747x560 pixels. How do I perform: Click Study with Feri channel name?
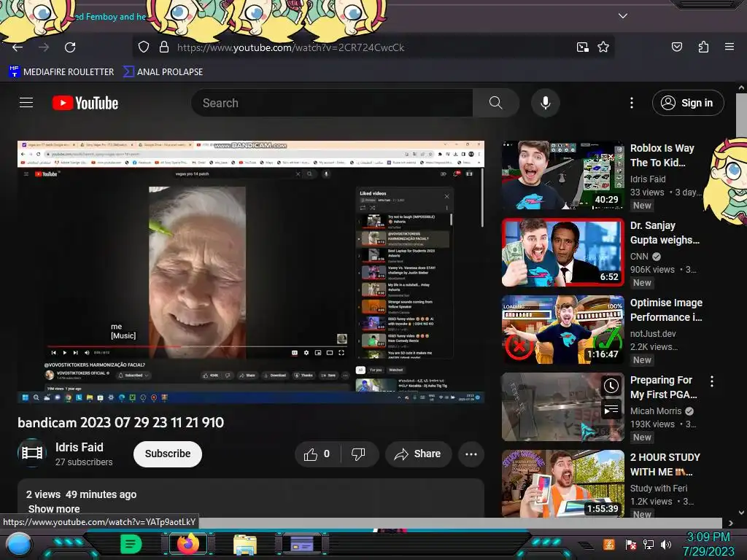659,488
